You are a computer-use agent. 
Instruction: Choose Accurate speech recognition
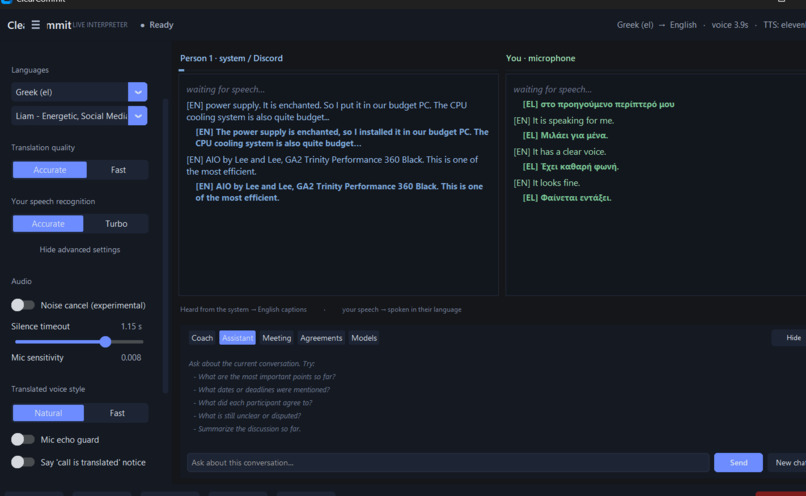(x=48, y=224)
